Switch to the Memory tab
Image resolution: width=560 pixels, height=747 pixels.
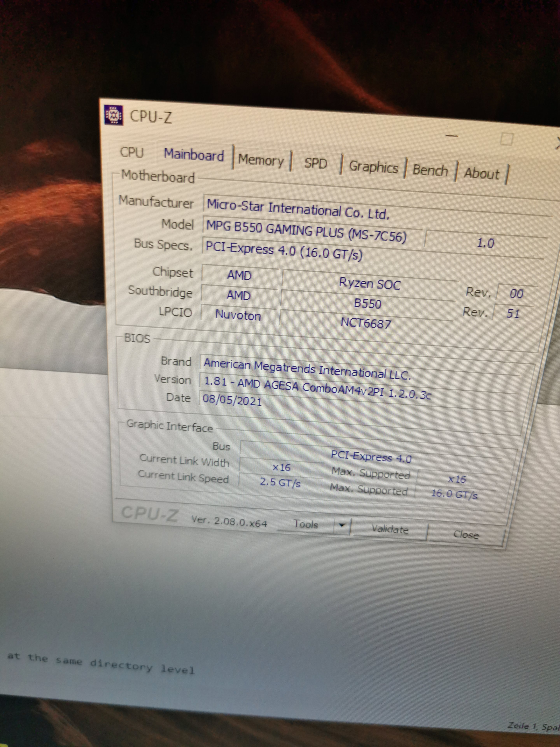pyautogui.click(x=261, y=160)
